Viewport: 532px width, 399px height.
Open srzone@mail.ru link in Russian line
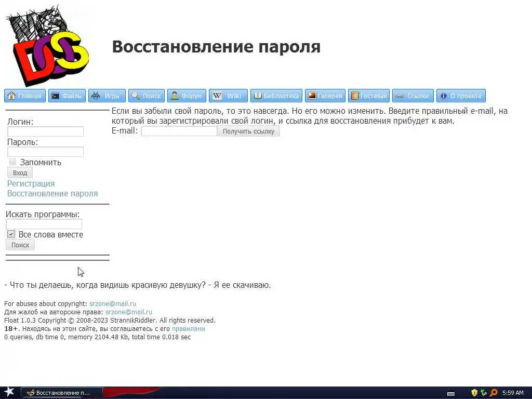[x=129, y=312]
